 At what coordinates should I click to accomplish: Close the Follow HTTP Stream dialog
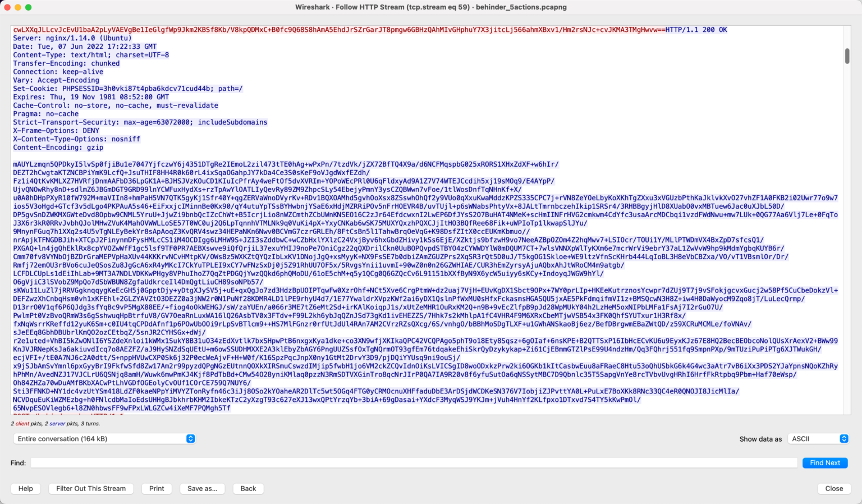834,488
